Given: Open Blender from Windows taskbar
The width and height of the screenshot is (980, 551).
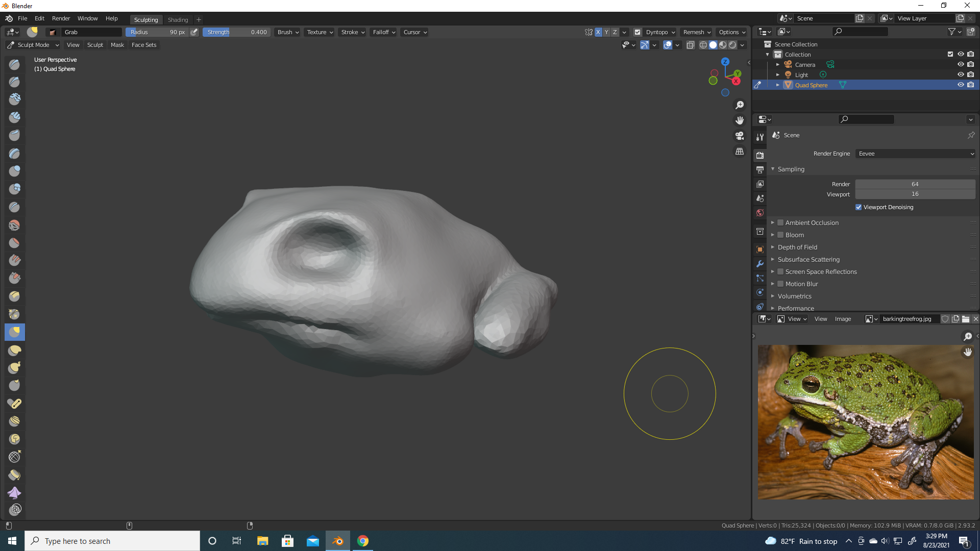Looking at the screenshot, I should (338, 541).
